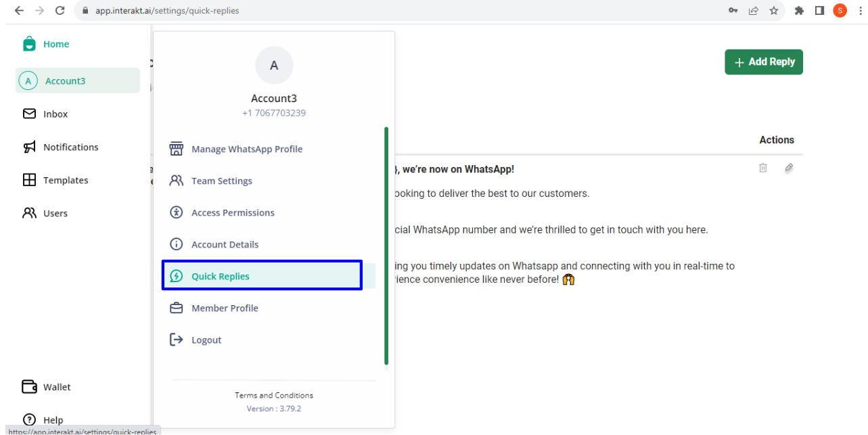This screenshot has width=868, height=435.
Task: Click the Add Reply button
Action: (764, 62)
